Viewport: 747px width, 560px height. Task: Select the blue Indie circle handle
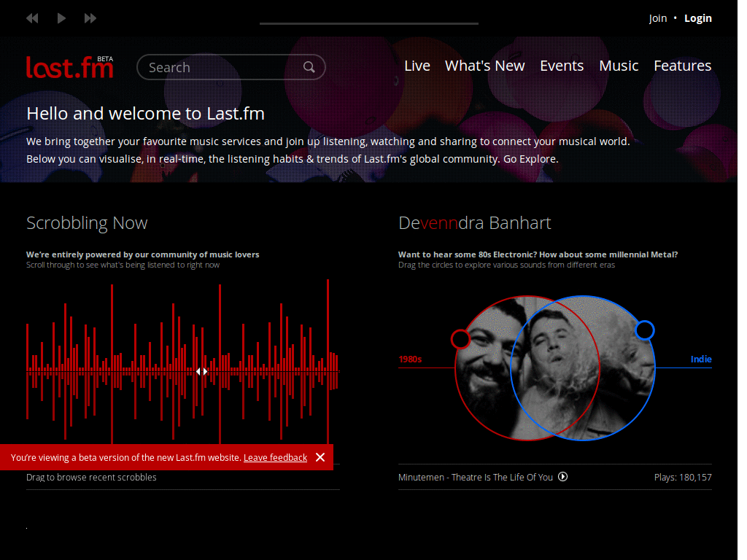point(645,330)
